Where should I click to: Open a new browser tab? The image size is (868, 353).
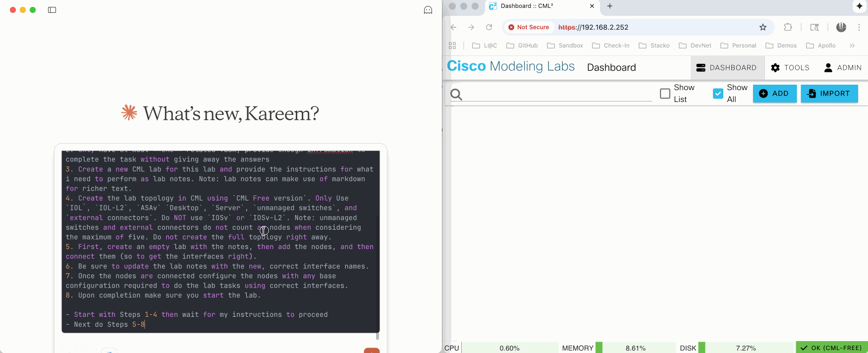coord(610,6)
